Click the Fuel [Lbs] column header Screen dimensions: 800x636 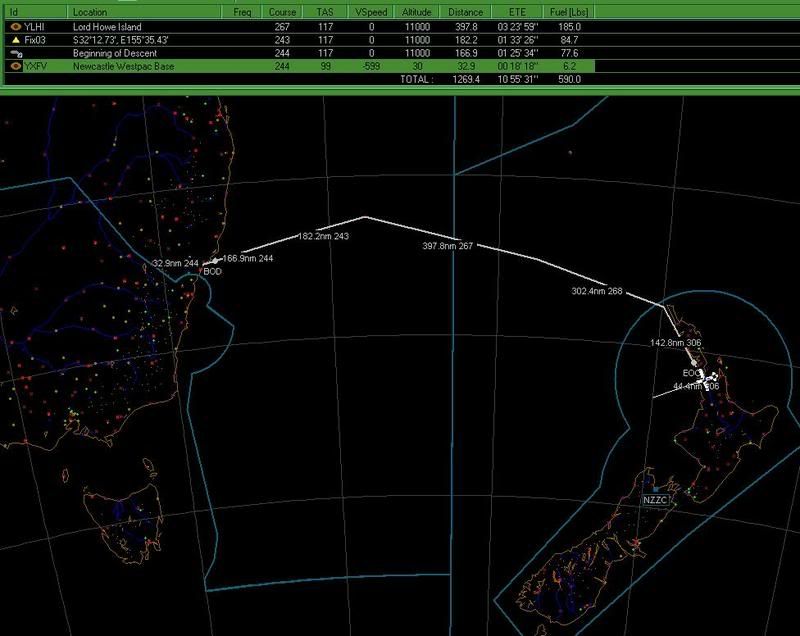tap(568, 12)
